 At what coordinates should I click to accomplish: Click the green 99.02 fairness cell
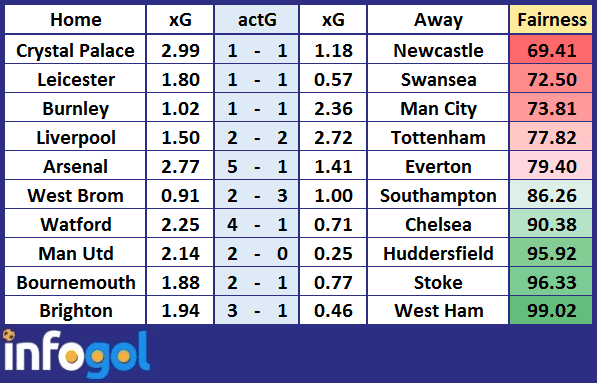click(x=551, y=311)
